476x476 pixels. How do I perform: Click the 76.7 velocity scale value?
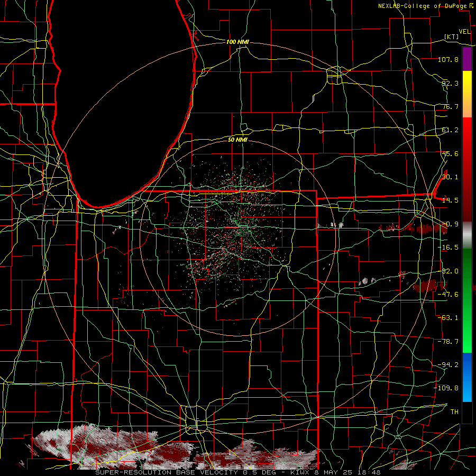tap(450, 106)
